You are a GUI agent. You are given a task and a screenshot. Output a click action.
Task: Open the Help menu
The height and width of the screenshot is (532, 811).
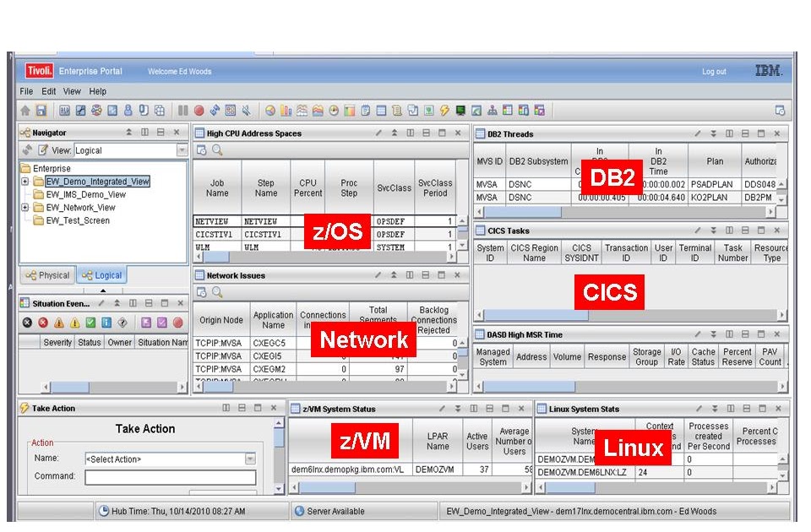click(x=98, y=91)
